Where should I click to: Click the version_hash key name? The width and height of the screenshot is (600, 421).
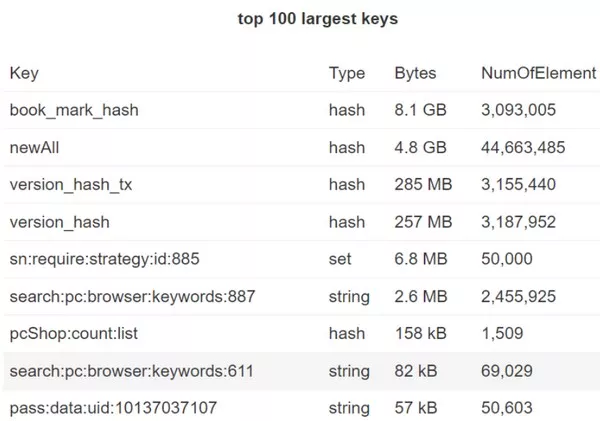(x=60, y=222)
